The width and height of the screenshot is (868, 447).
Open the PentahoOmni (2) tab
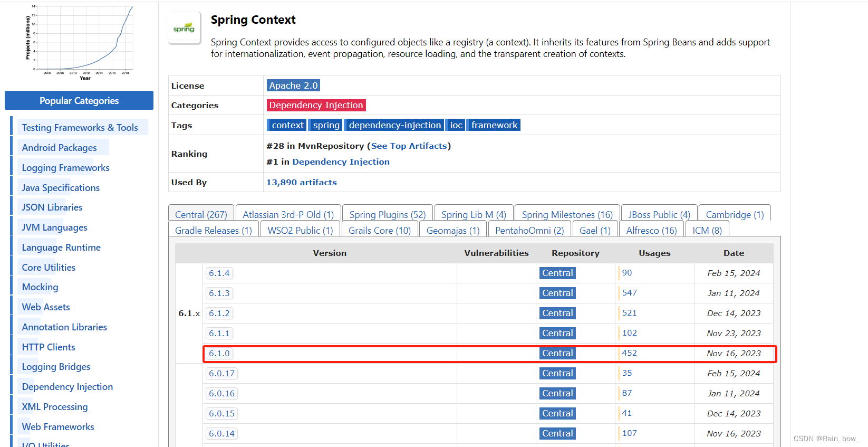[529, 230]
